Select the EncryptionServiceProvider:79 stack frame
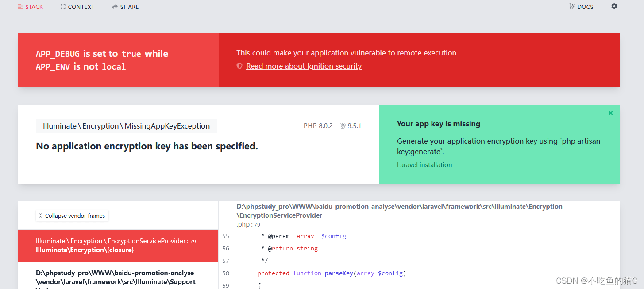This screenshot has height=289, width=644. pos(118,245)
